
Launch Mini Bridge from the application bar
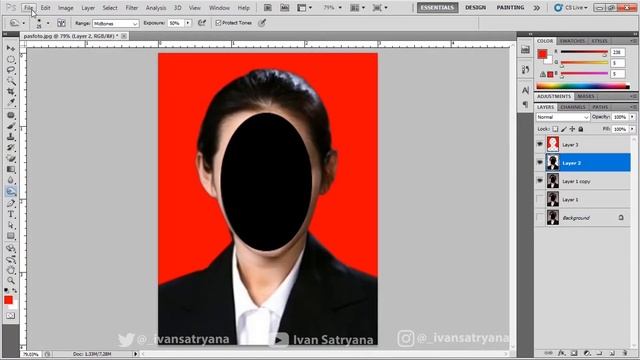click(284, 8)
